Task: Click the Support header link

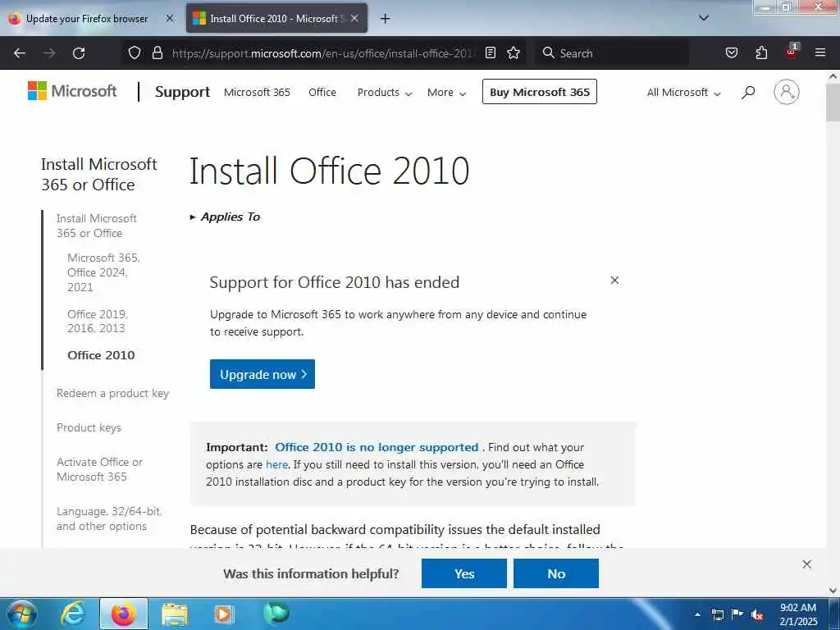Action: (x=183, y=92)
